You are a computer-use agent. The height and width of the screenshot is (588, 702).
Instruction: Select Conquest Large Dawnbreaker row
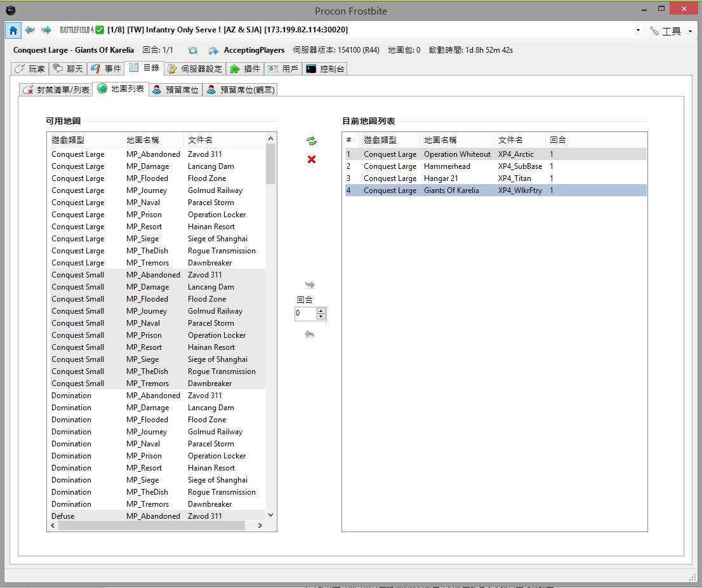tap(157, 263)
